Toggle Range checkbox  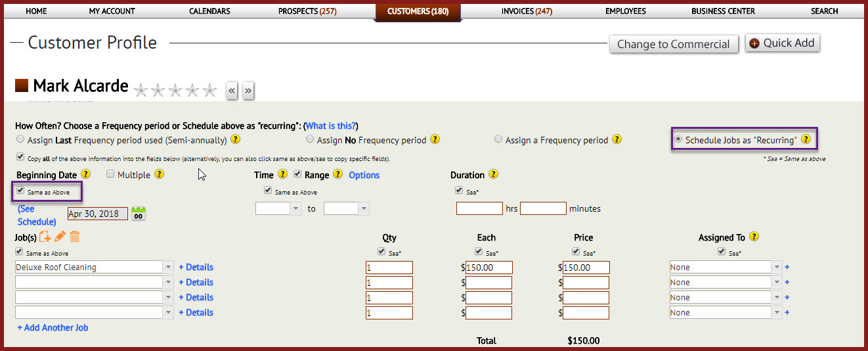[x=297, y=174]
